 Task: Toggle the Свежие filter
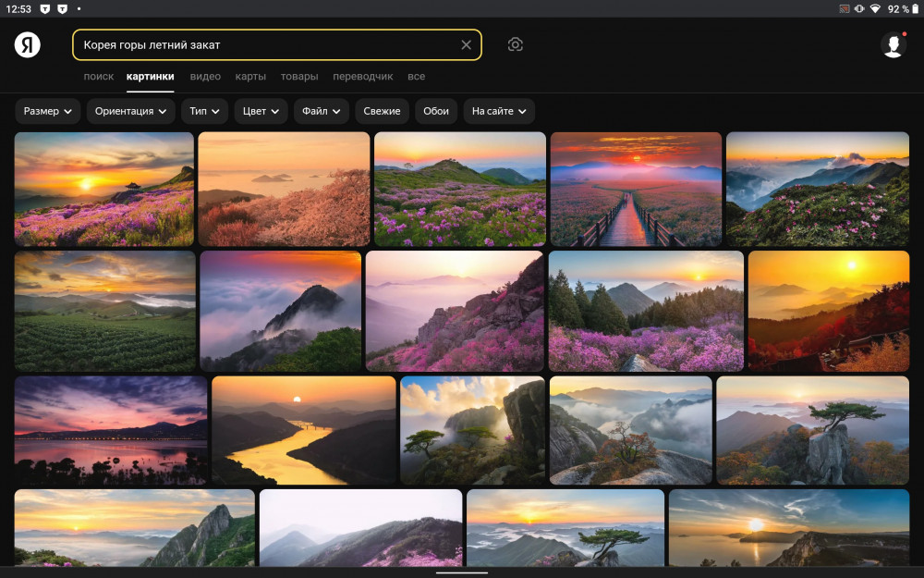[382, 111]
